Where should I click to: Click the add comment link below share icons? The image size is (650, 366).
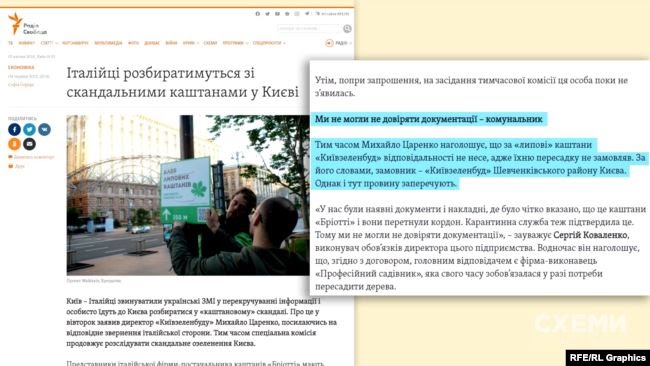coord(32,157)
